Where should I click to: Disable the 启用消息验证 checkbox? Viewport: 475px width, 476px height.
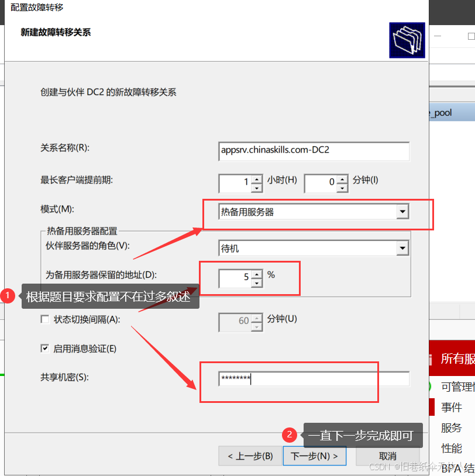pyautogui.click(x=44, y=348)
